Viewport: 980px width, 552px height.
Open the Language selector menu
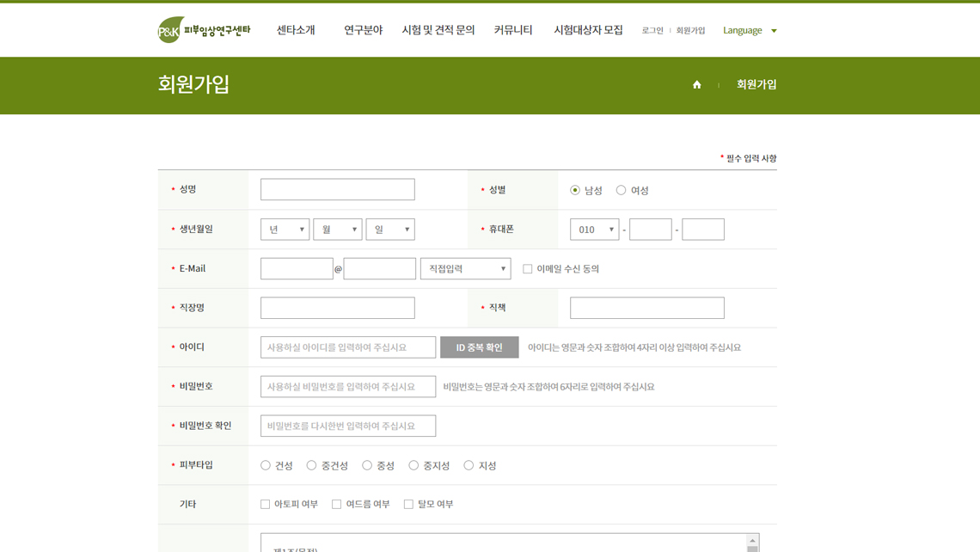(750, 30)
